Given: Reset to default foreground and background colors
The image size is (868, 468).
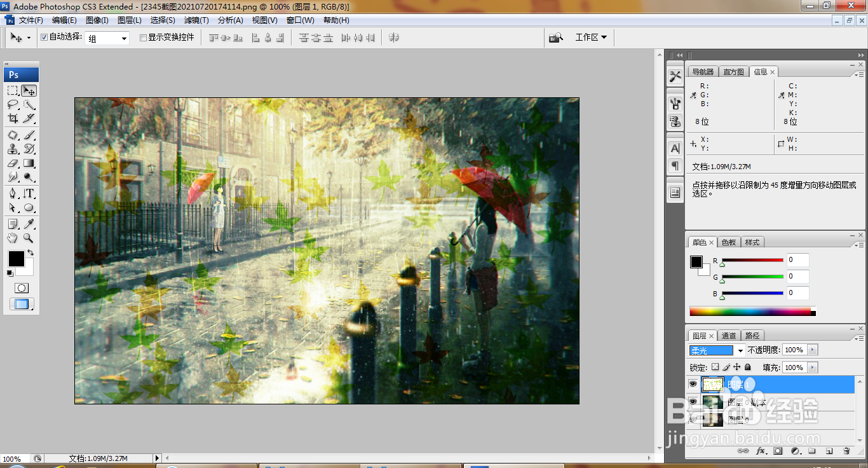Looking at the screenshot, I should pyautogui.click(x=10, y=273).
